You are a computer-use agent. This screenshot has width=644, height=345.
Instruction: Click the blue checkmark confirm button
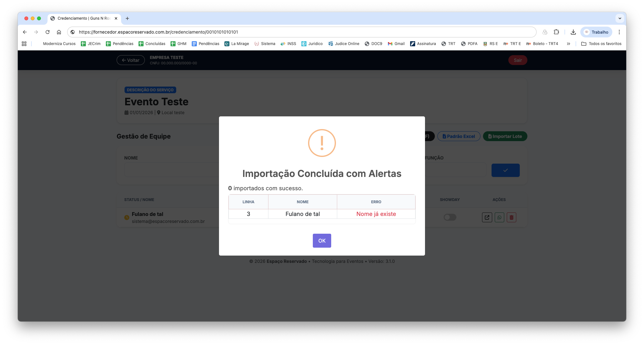[505, 170]
